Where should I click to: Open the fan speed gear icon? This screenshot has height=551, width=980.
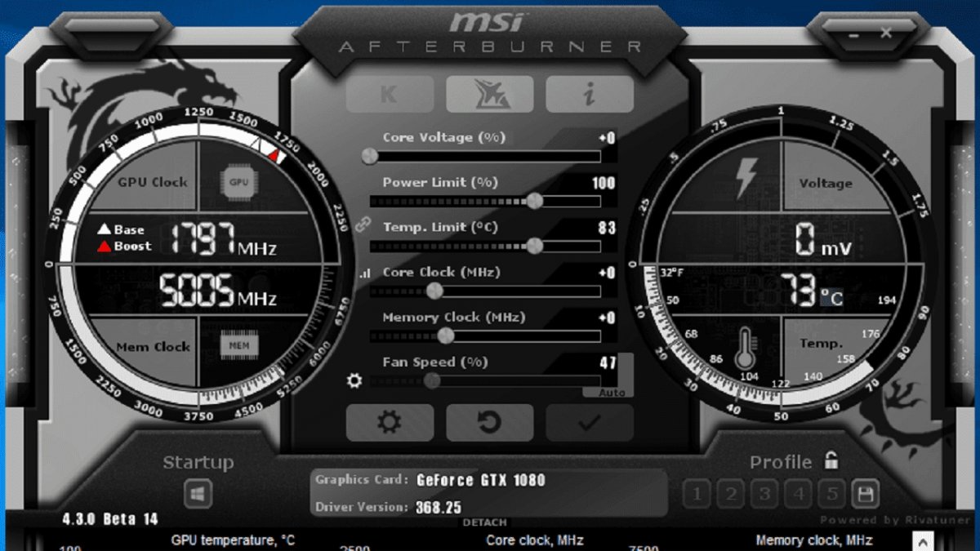(x=354, y=380)
